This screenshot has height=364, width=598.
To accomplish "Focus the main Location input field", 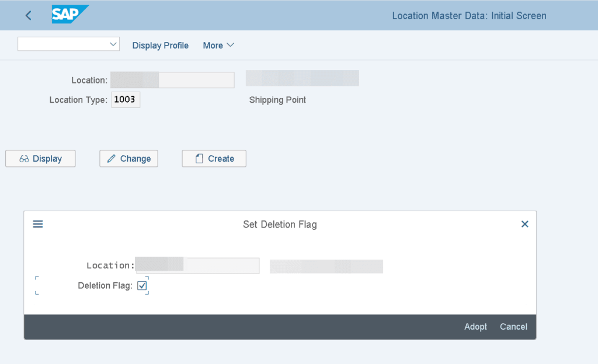I will point(172,80).
